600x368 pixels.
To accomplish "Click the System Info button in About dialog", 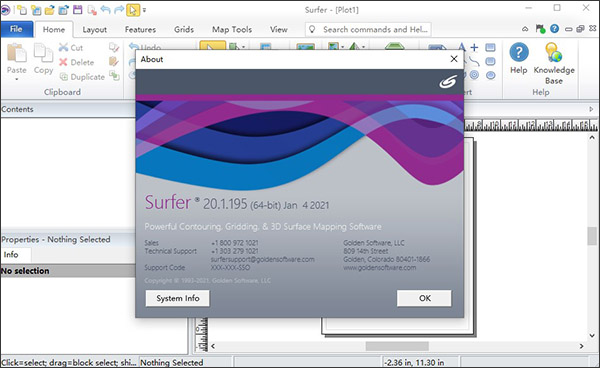I will pyautogui.click(x=178, y=298).
